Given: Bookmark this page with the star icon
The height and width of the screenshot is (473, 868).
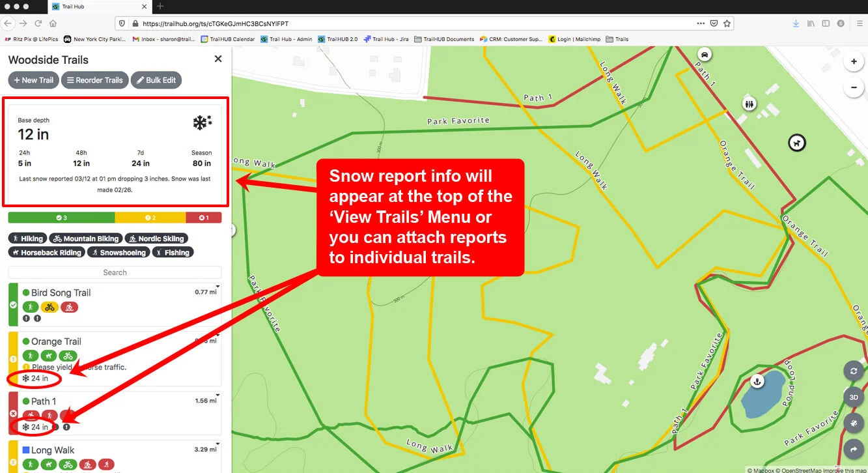Looking at the screenshot, I should [x=727, y=23].
